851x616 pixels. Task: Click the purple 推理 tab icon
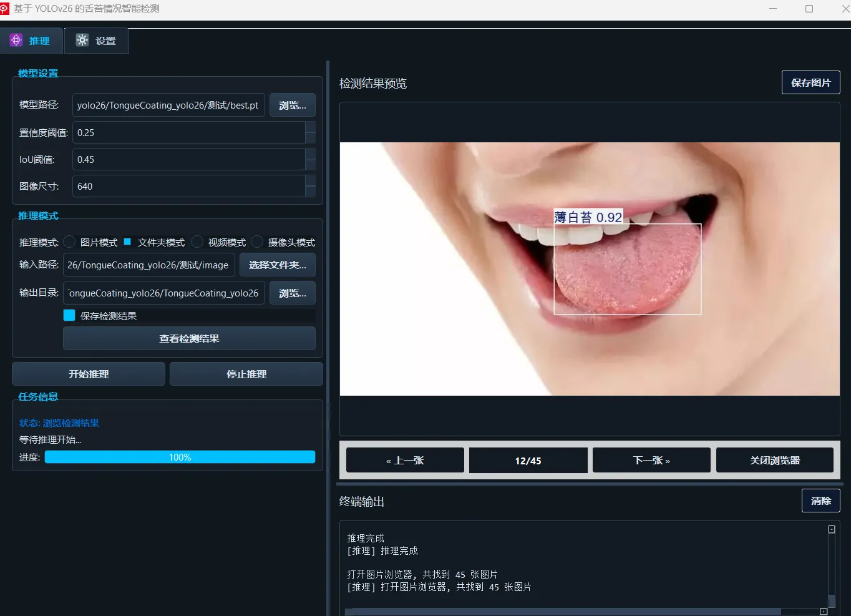click(x=16, y=41)
